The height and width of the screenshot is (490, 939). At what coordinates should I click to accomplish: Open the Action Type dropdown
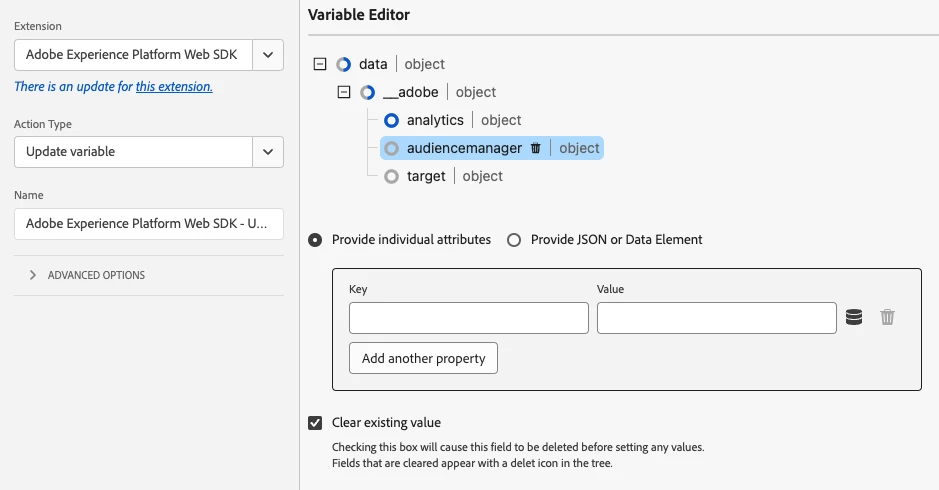268,152
